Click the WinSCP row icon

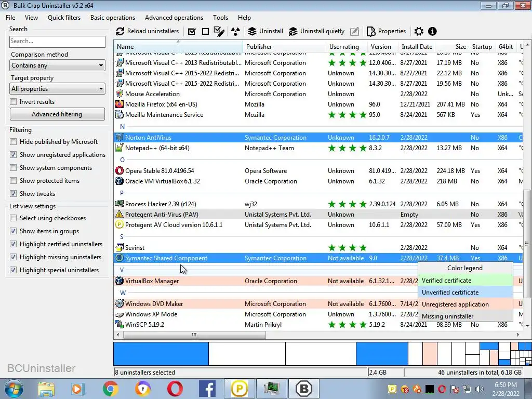(x=119, y=324)
